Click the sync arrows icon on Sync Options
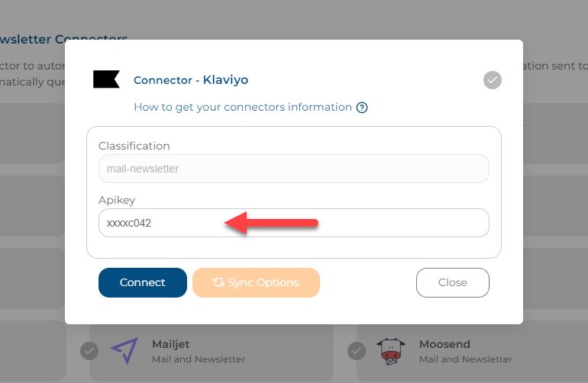Screen dimensions: 588x383 pos(218,282)
